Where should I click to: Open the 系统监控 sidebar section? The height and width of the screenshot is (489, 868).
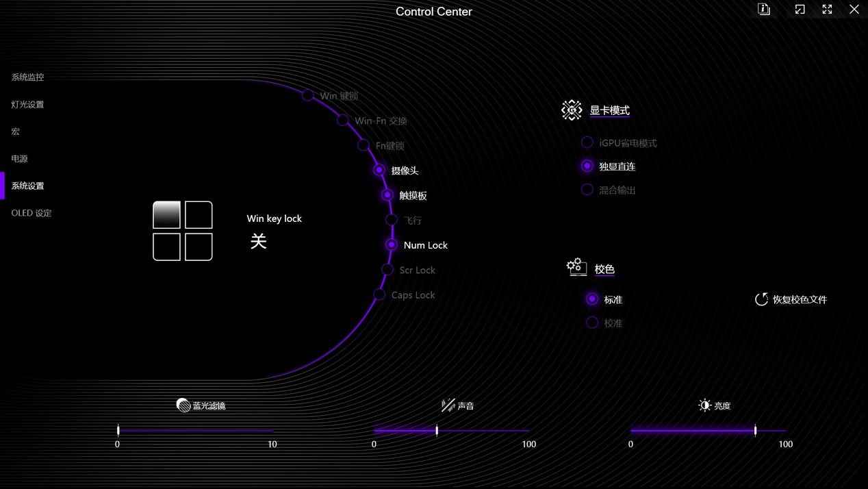click(x=27, y=77)
